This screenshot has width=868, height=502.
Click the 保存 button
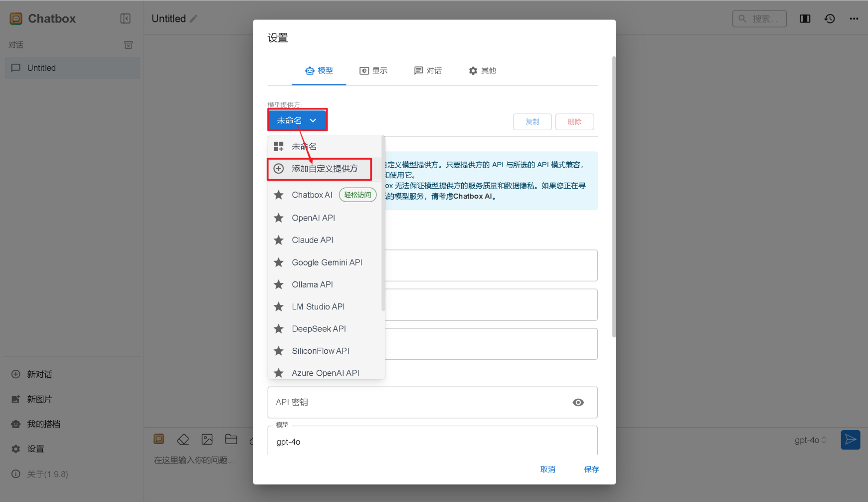point(591,469)
